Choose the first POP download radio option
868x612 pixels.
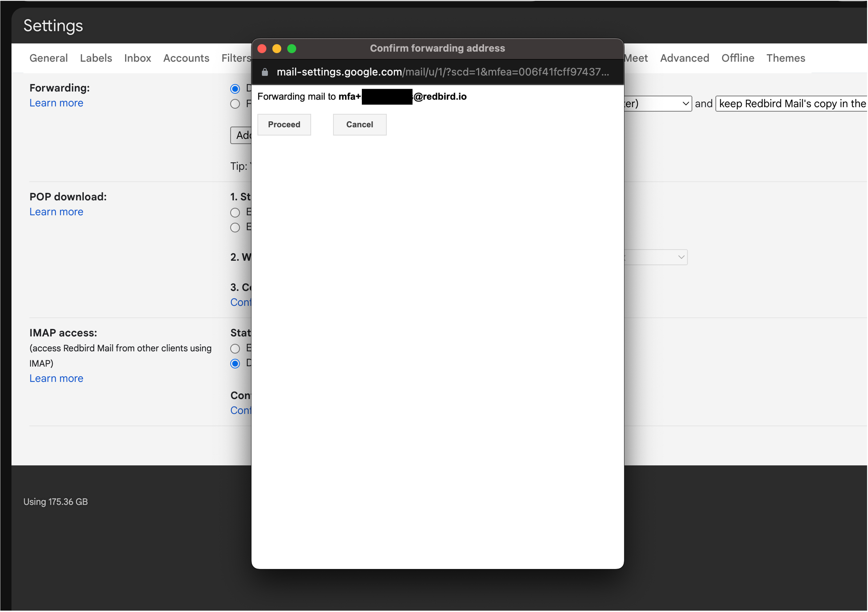(x=235, y=212)
